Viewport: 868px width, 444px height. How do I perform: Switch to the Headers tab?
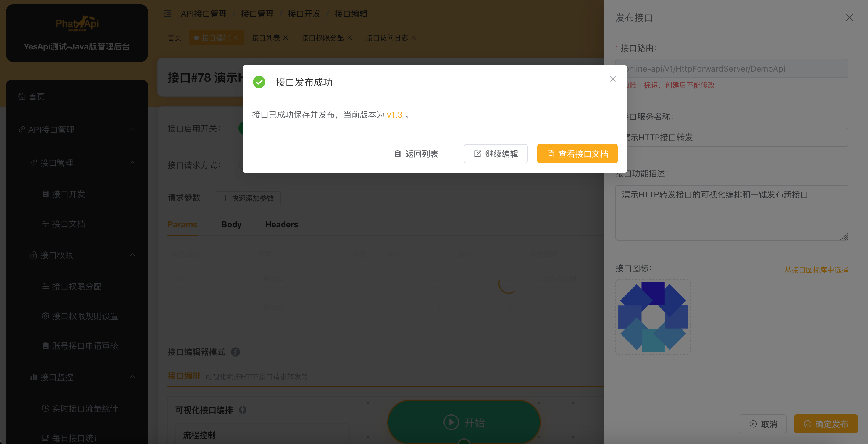pos(282,225)
